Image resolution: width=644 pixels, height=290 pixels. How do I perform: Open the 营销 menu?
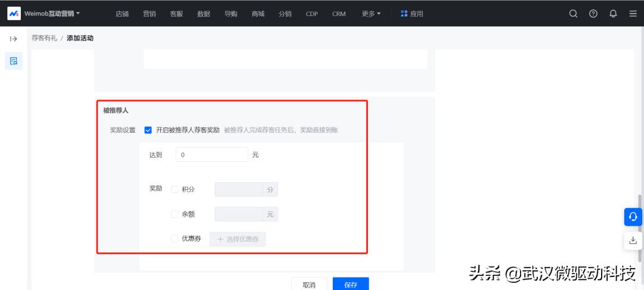click(149, 14)
